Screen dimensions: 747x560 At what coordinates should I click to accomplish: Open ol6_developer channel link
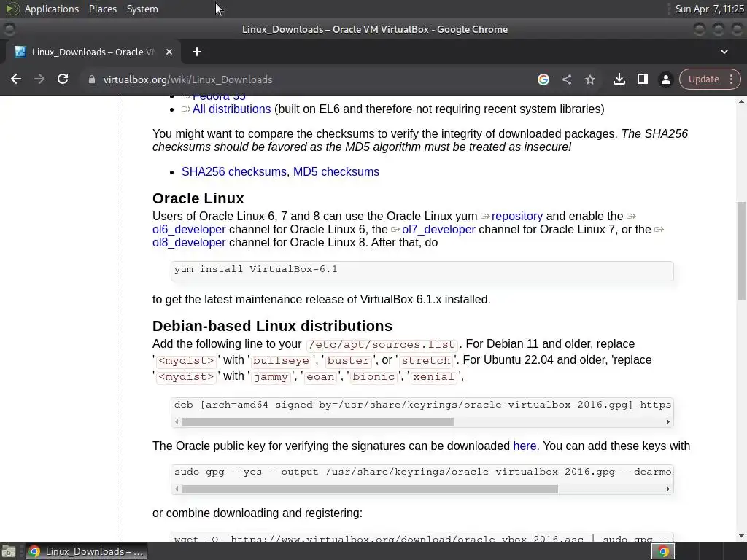pyautogui.click(x=189, y=230)
